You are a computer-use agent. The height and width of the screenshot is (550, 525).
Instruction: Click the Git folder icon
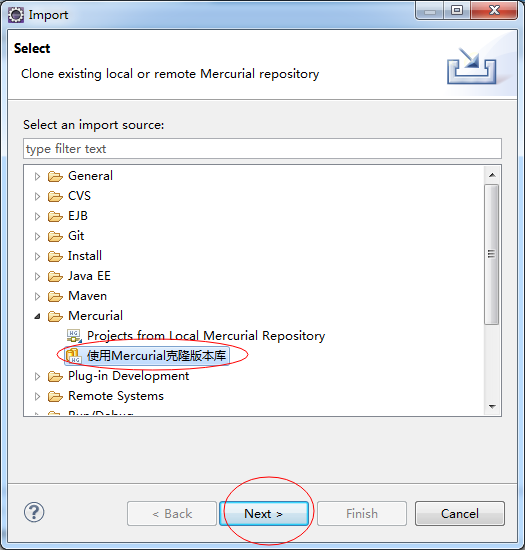55,236
